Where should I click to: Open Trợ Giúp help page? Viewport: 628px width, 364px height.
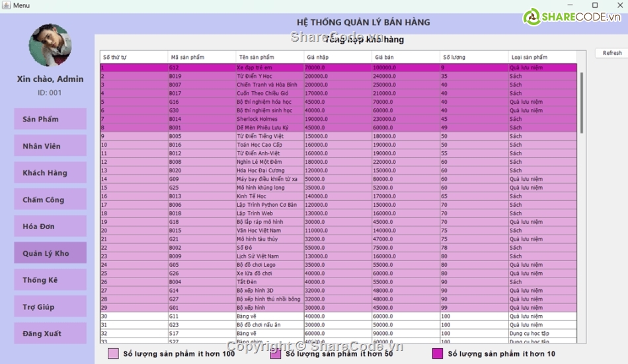[x=50, y=307]
